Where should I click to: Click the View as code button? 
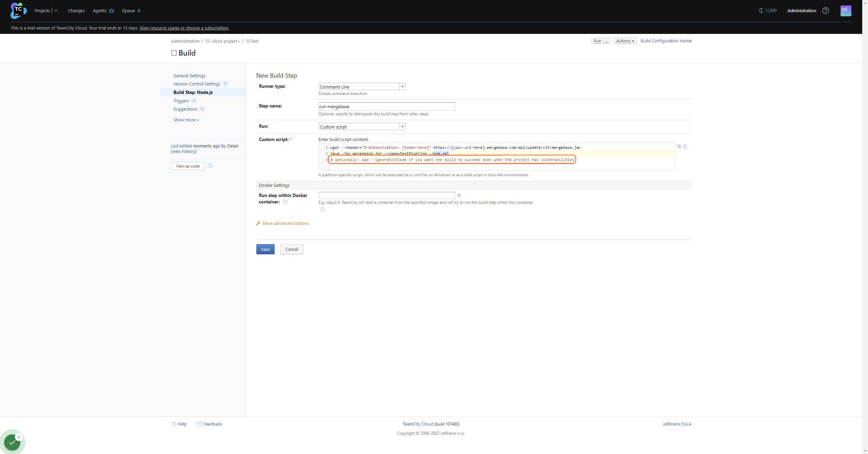tap(188, 166)
